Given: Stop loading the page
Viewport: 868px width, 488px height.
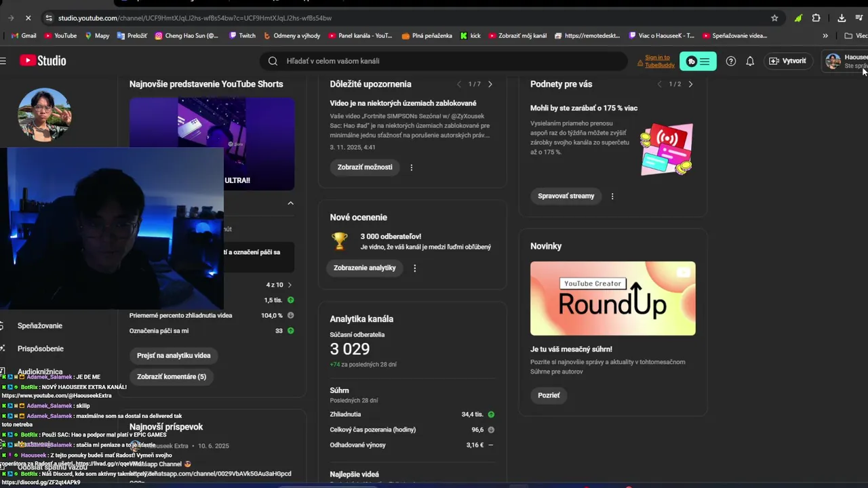Looking at the screenshot, I should 27,18.
